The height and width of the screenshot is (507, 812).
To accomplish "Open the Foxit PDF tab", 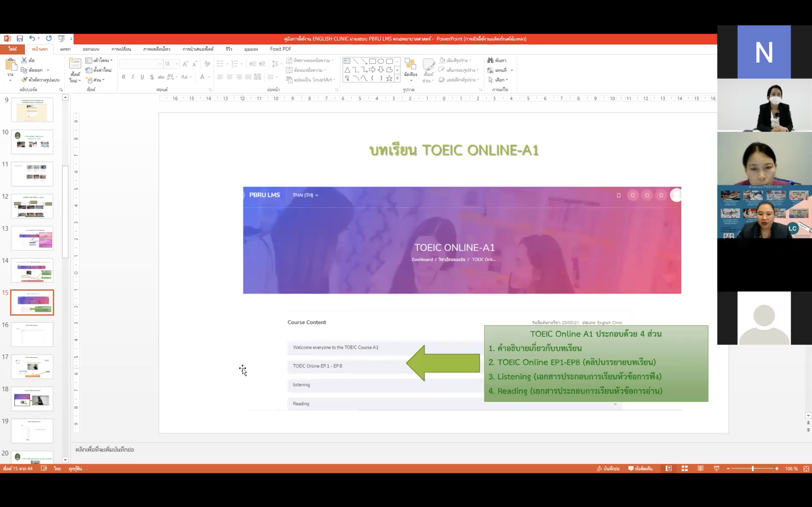I will click(x=281, y=49).
